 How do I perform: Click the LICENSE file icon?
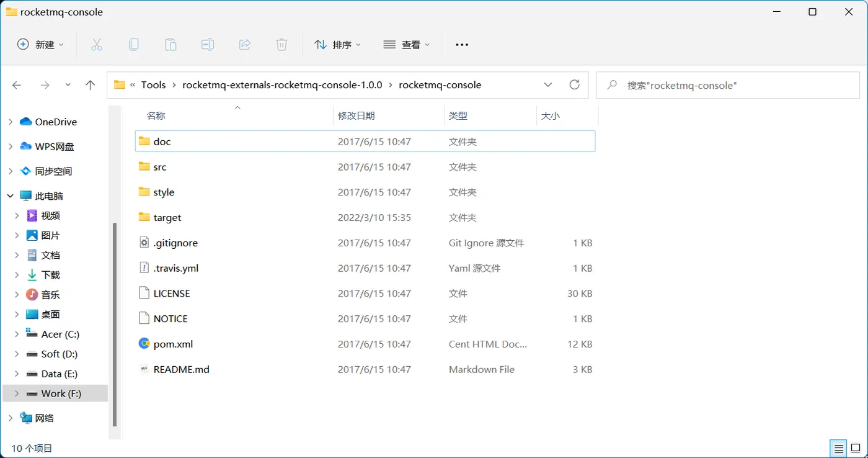(x=144, y=293)
